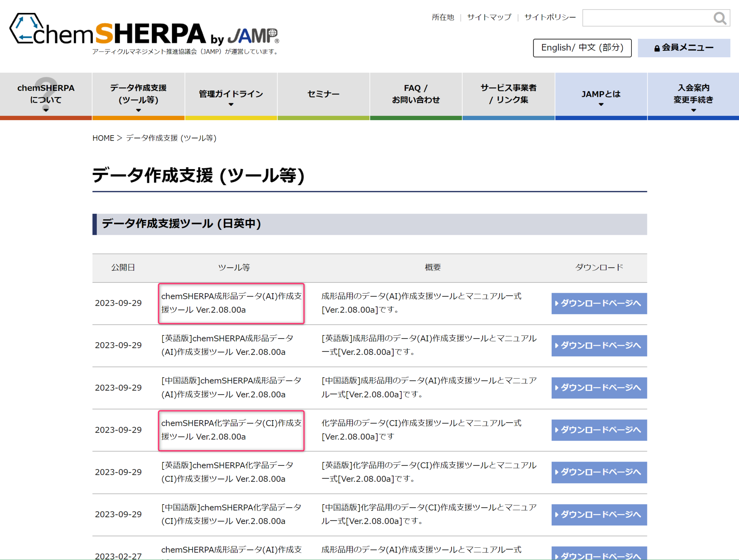The width and height of the screenshot is (739, 560).
Task: Open the セミナー menu item
Action: pos(323,94)
